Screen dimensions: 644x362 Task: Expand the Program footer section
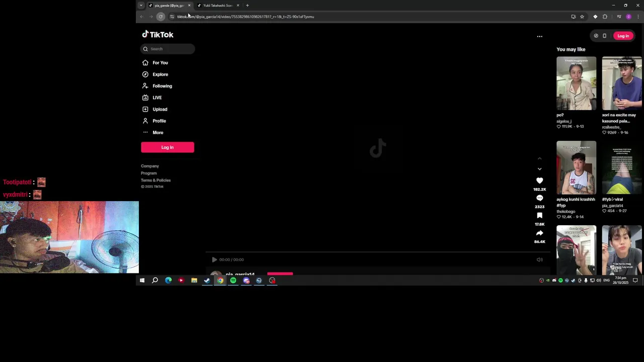coord(149,173)
